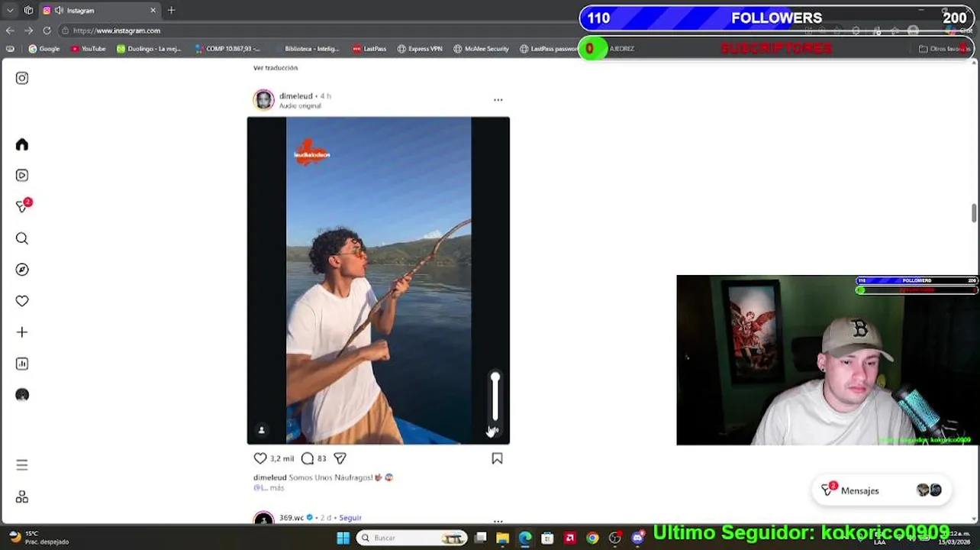The height and width of the screenshot is (550, 980).
Task: Open direct messages icon with badge
Action: click(23, 205)
